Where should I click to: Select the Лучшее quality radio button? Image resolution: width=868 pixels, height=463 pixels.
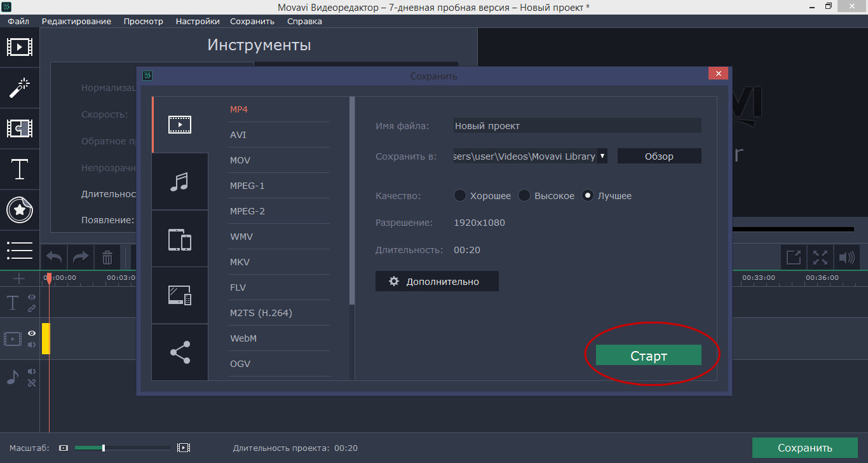click(x=588, y=195)
